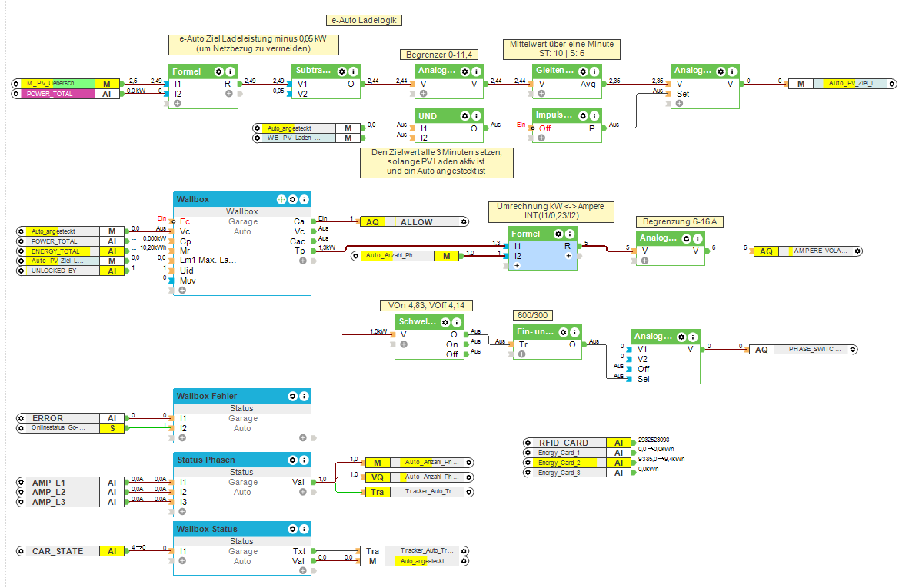Open settings gear of UND block
Image resolution: width=919 pixels, height=588 pixels.
click(x=464, y=116)
